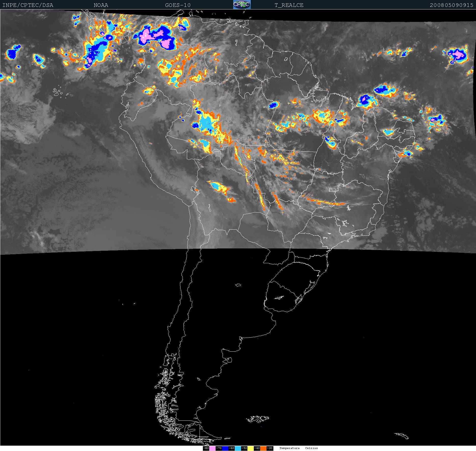
Task: Click the CPTEC logo in the header
Action: pyautogui.click(x=242, y=5)
